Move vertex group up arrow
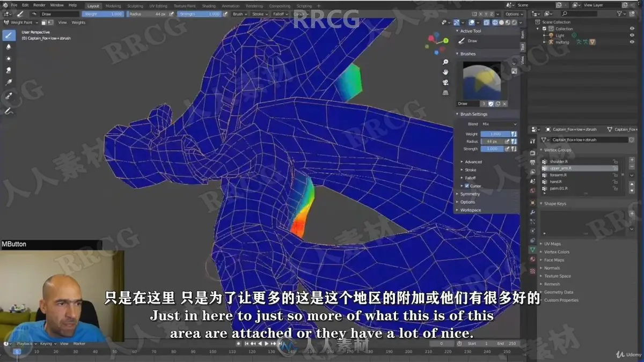 coord(632,185)
